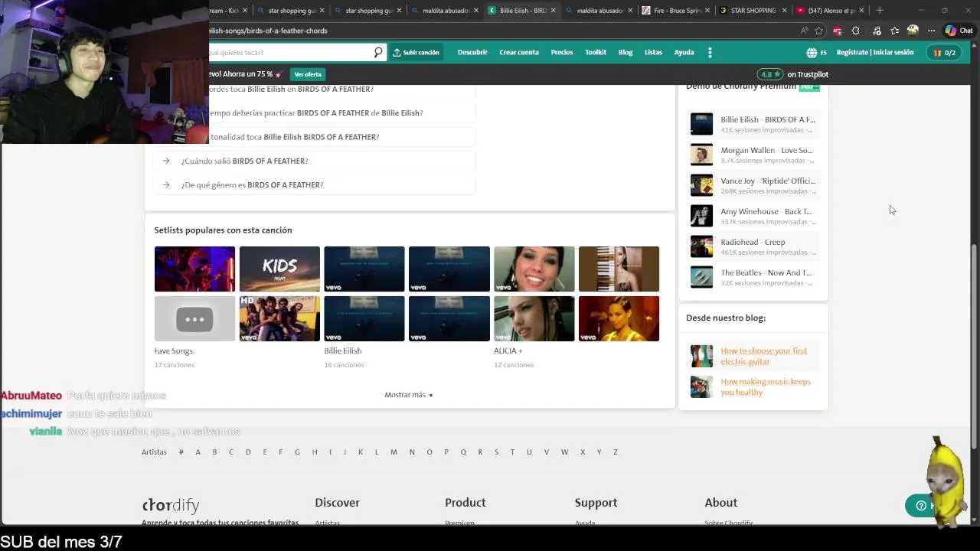The height and width of the screenshot is (551, 980).
Task: Open the 'Ayuda' help menu
Action: point(684,53)
